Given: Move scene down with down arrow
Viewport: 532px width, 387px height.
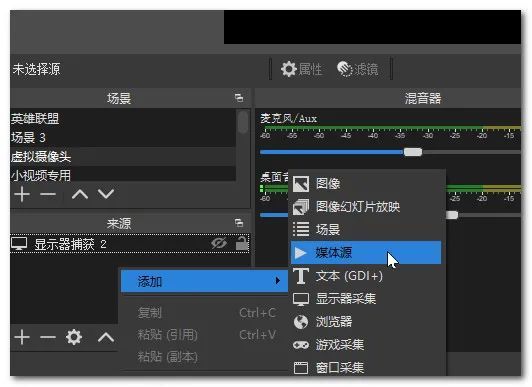Looking at the screenshot, I should tap(106, 194).
